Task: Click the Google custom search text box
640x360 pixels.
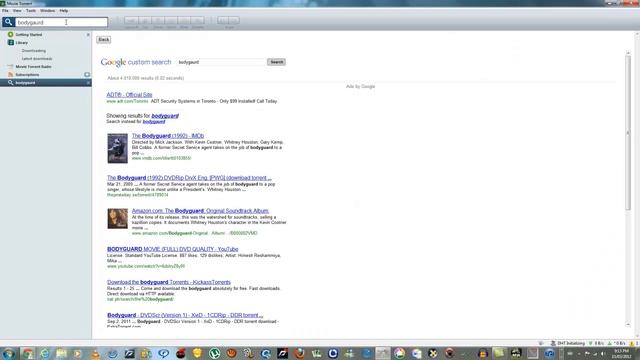Action: 221,62
